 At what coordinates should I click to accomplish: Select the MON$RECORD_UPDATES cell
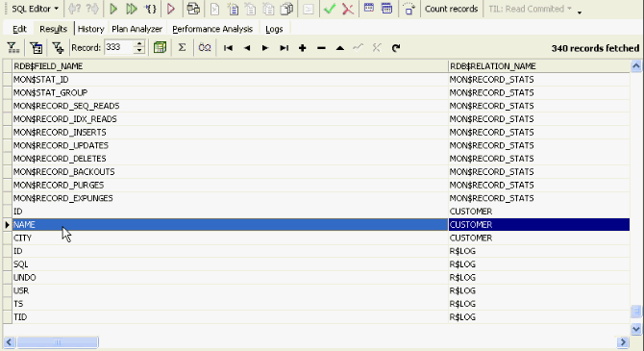click(x=230, y=145)
